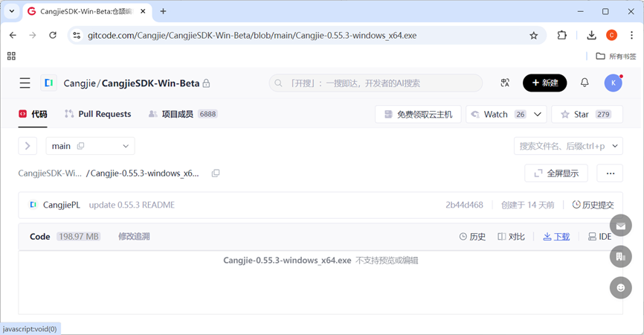Click the 下载 download link
This screenshot has height=335, width=644.
pyautogui.click(x=556, y=237)
